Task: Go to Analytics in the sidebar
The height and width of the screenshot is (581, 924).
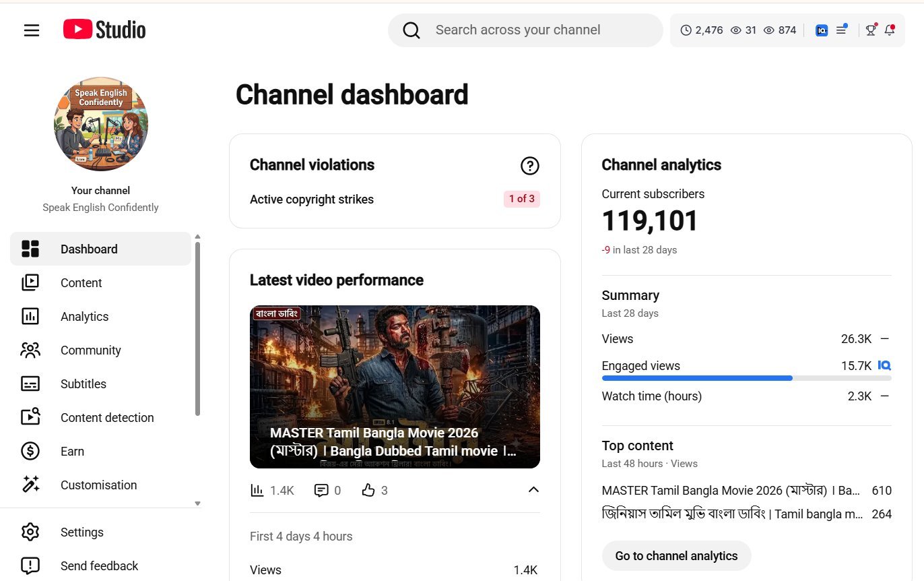Action: (101, 316)
